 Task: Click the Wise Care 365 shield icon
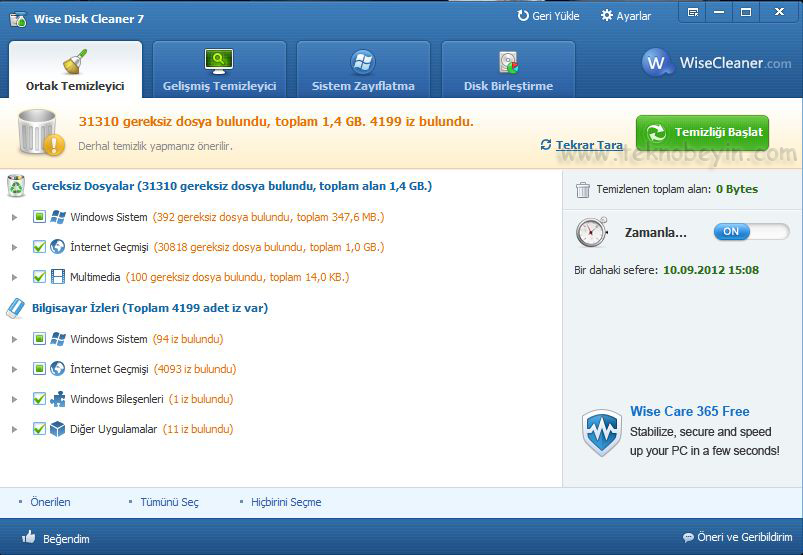pos(602,433)
